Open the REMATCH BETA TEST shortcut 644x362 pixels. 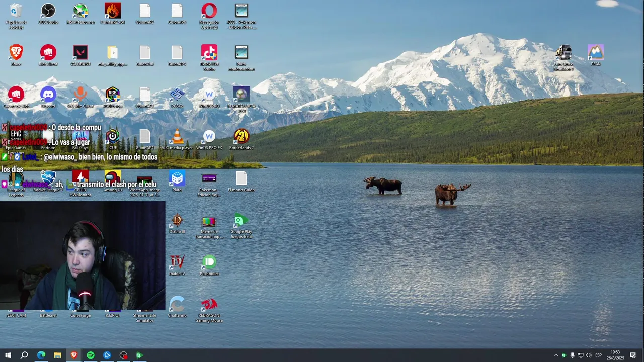[x=242, y=100]
